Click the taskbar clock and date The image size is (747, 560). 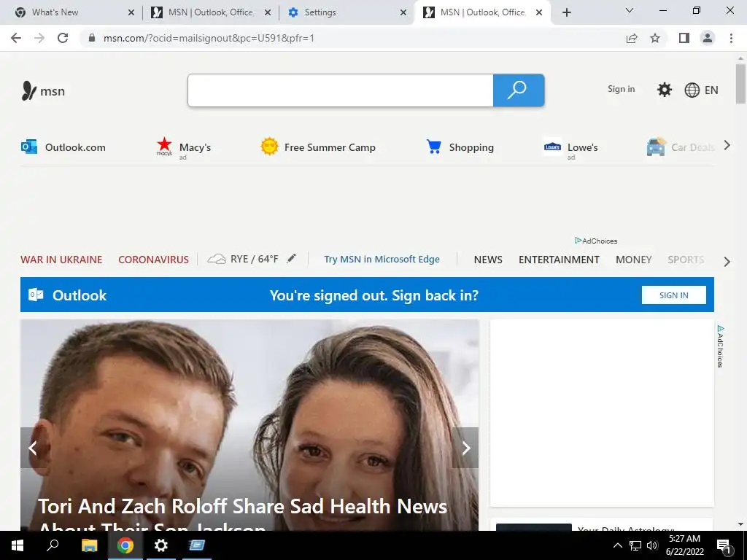coord(684,545)
